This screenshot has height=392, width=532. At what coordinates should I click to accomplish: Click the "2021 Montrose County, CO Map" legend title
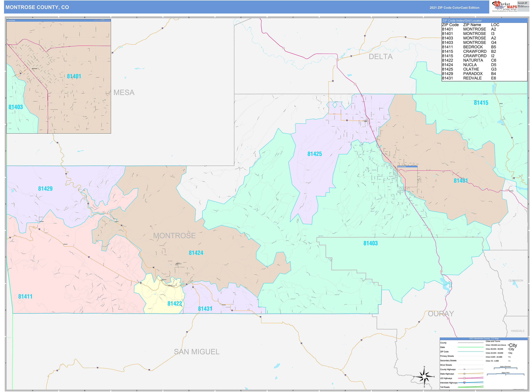click(484, 339)
